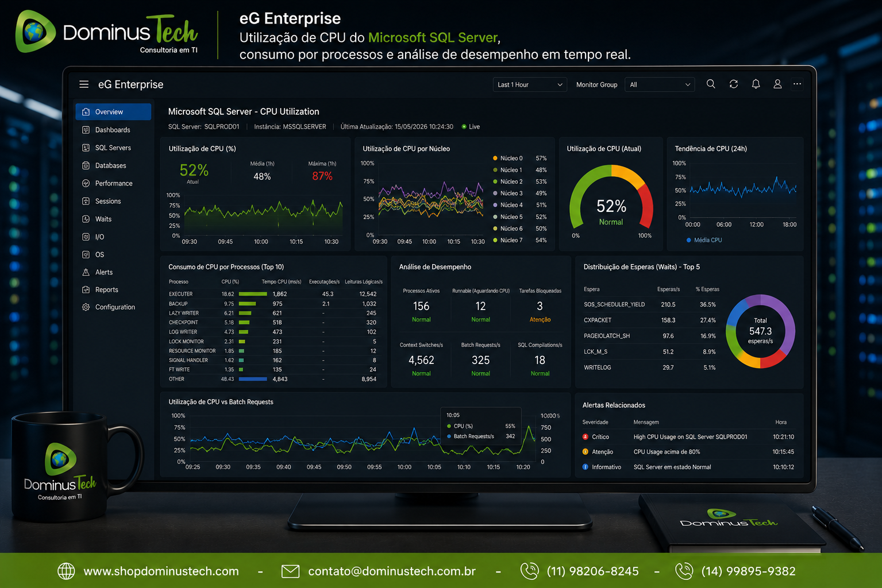Click the 52% CPU gauge dial
Viewport: 882px width, 588px height.
[611, 198]
